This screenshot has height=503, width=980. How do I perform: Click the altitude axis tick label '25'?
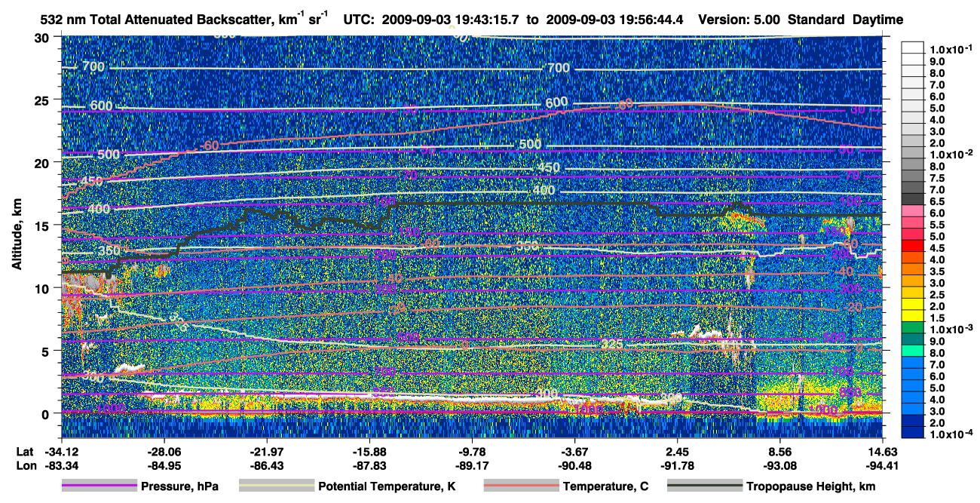pos(44,100)
